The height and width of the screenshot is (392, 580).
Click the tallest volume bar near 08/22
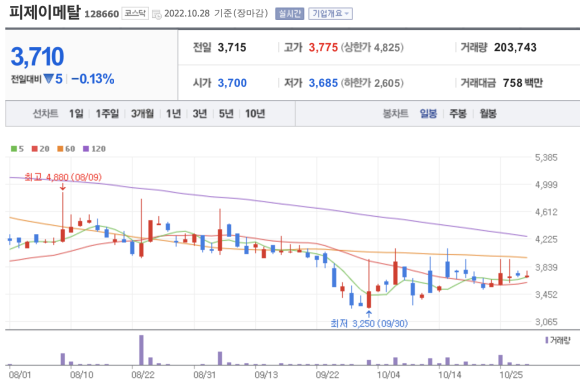coord(141,350)
